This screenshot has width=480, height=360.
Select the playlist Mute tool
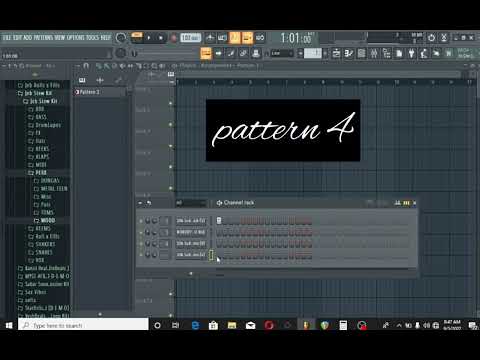point(123,66)
